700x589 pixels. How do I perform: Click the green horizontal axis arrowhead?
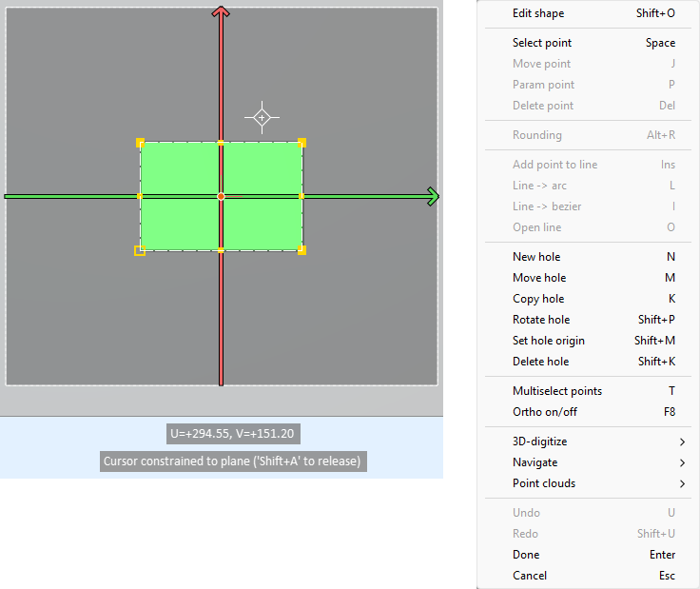pyautogui.click(x=433, y=197)
